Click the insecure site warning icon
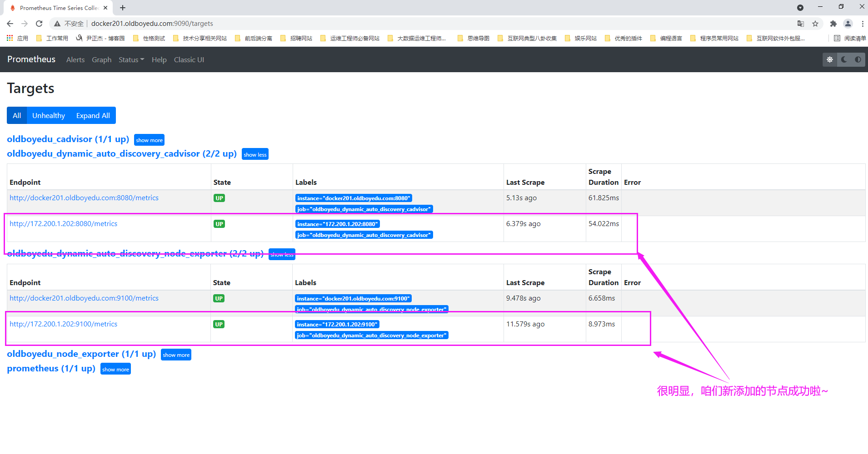This screenshot has height=454, width=868. 57,24
